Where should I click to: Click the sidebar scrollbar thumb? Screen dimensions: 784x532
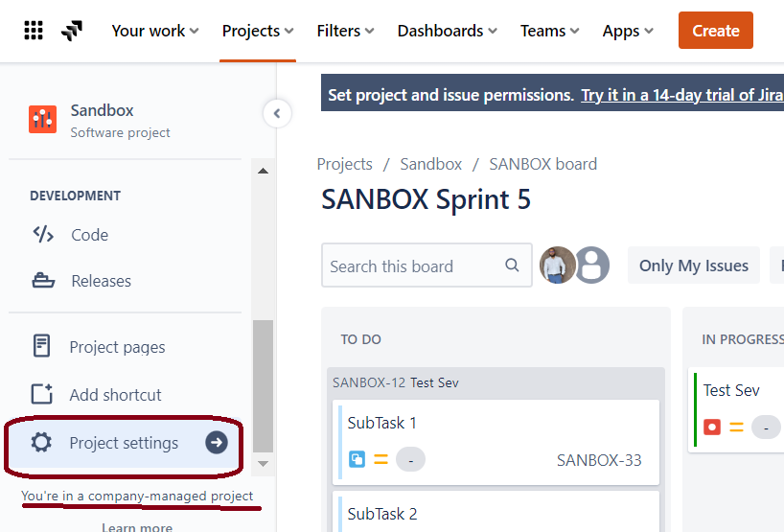pos(263,386)
